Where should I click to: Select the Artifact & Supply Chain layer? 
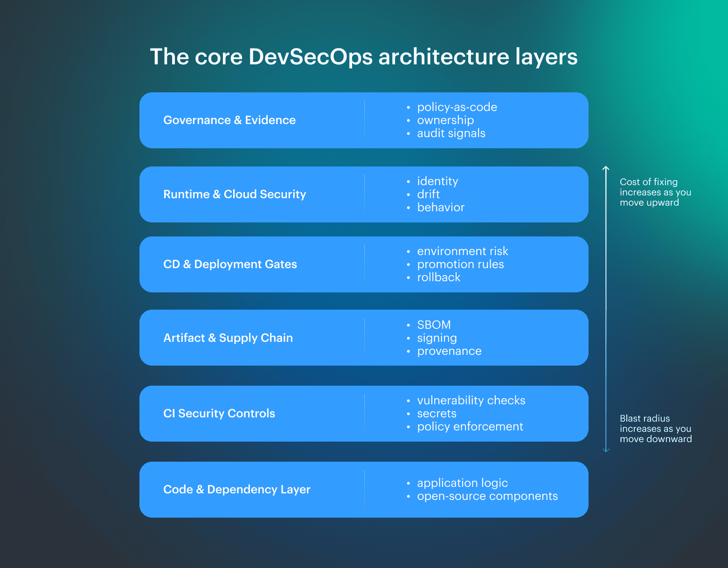(228, 338)
